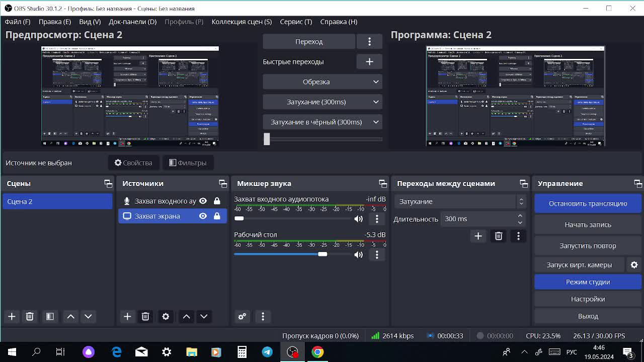Open the Затухание scene transition combo box
This screenshot has width=644, height=362.
click(x=460, y=202)
